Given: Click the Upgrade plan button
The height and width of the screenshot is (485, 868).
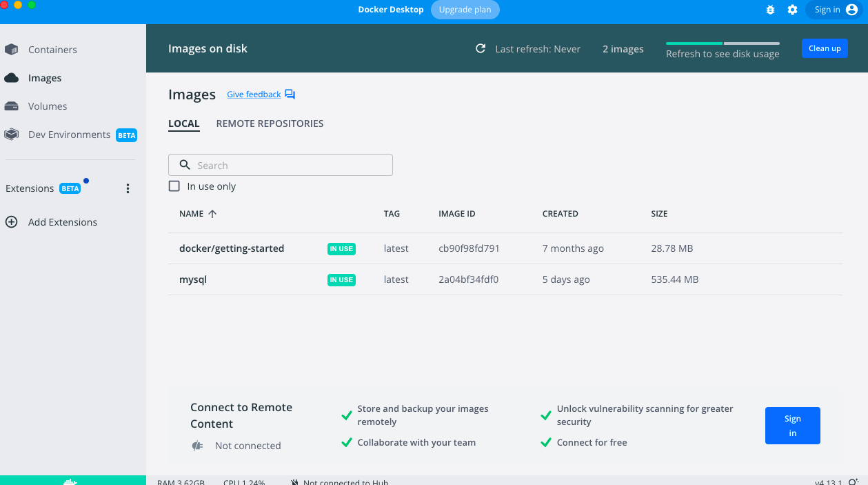Looking at the screenshot, I should tap(465, 10).
